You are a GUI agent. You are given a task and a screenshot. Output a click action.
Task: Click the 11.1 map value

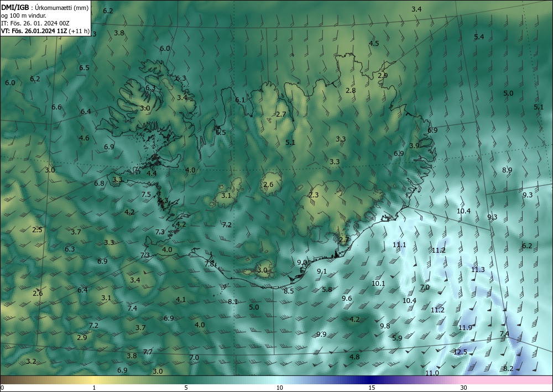399,244
